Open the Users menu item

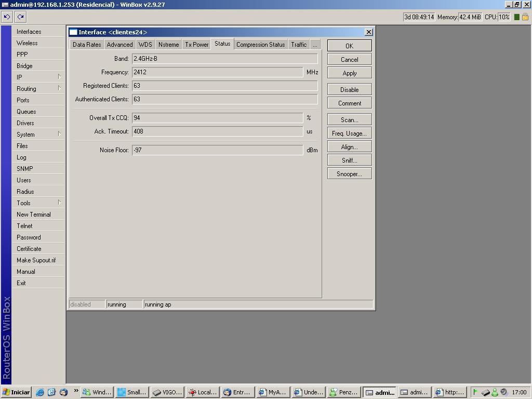[38, 180]
